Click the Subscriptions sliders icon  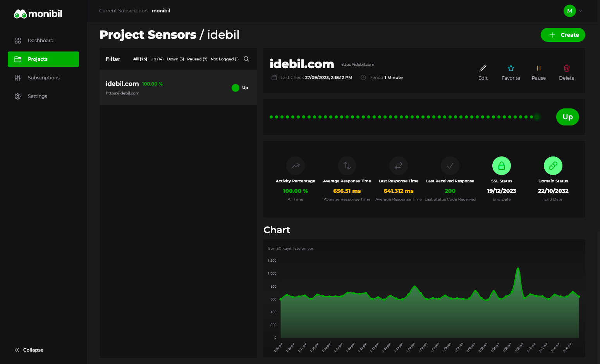tap(18, 78)
